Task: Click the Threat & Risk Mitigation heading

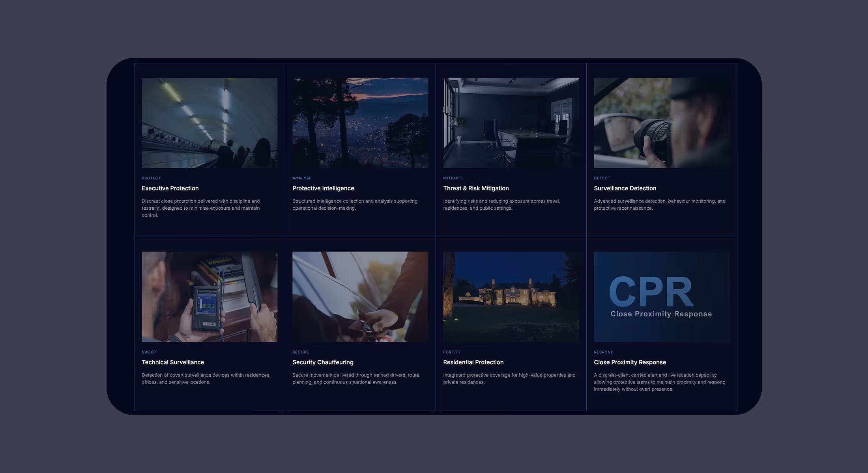Action: click(x=476, y=188)
